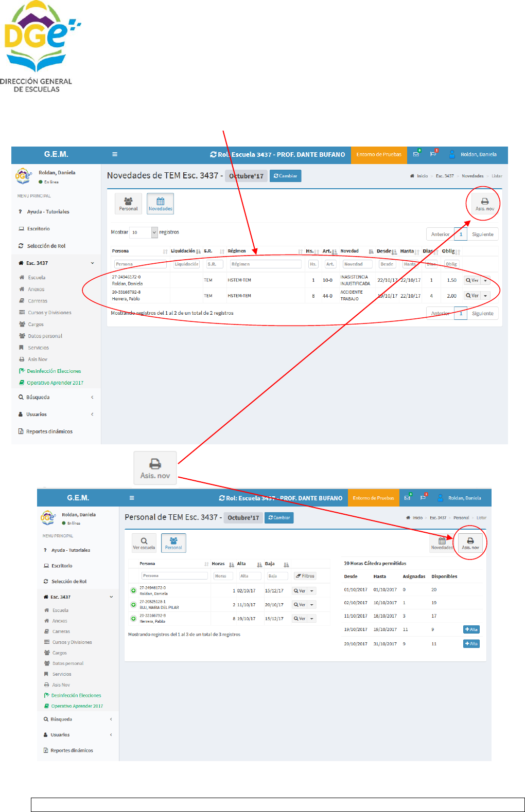Image resolution: width=525 pixels, height=812 pixels.
Task: Sort by Horas column in Personal table
Action: pyautogui.click(x=223, y=564)
